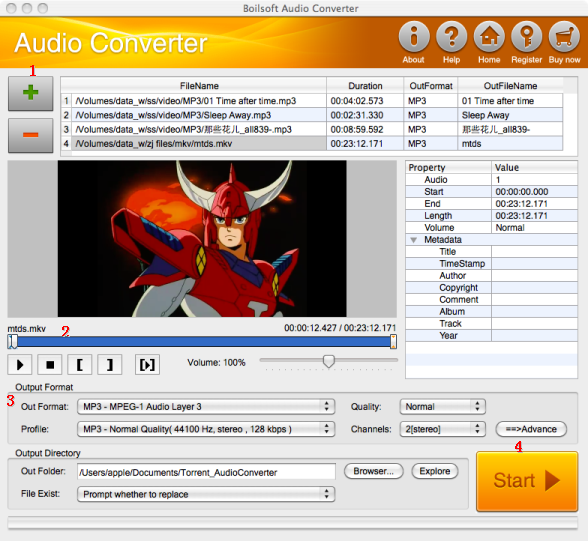The width and height of the screenshot is (588, 541).
Task: Click the Out Folder path field
Action: (x=206, y=472)
